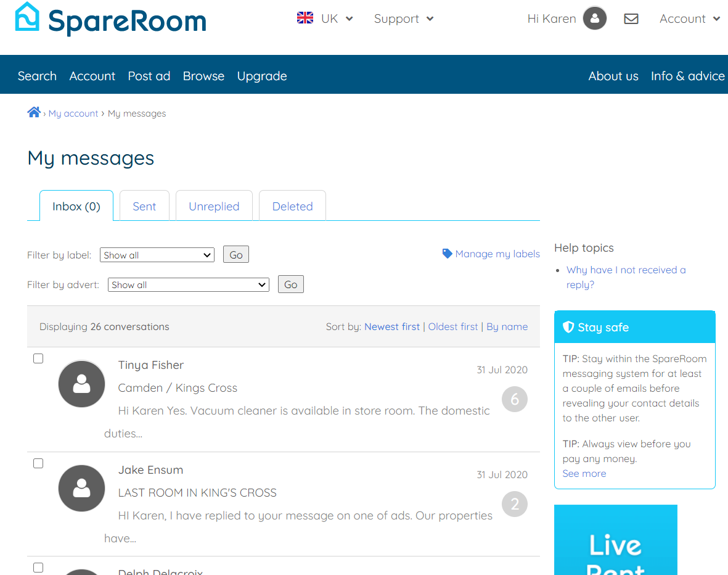Expand the Support dropdown menu
This screenshot has height=575, width=728.
[x=404, y=19]
